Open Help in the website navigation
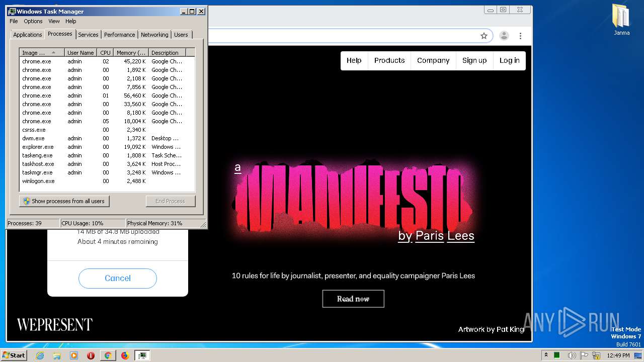Image resolution: width=644 pixels, height=362 pixels. [x=354, y=60]
